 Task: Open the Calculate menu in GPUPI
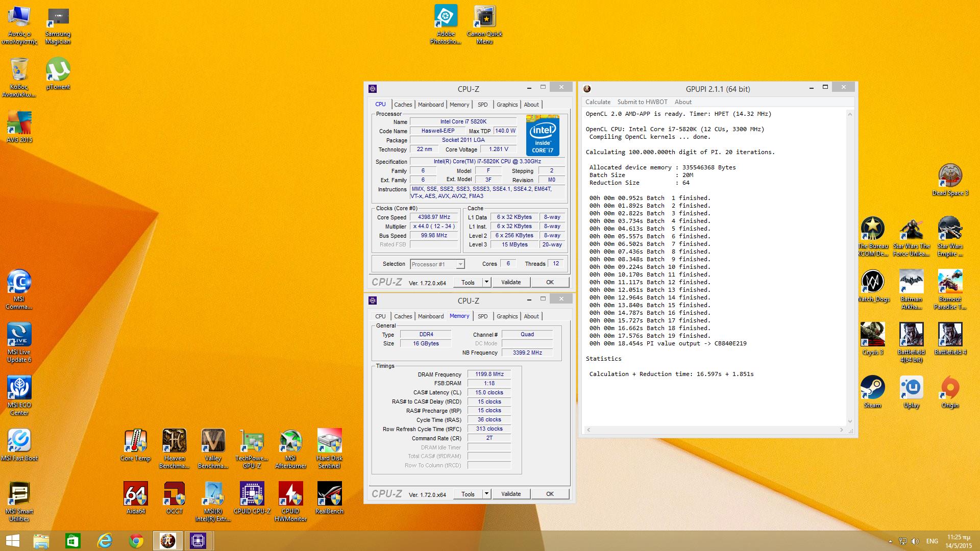(598, 102)
